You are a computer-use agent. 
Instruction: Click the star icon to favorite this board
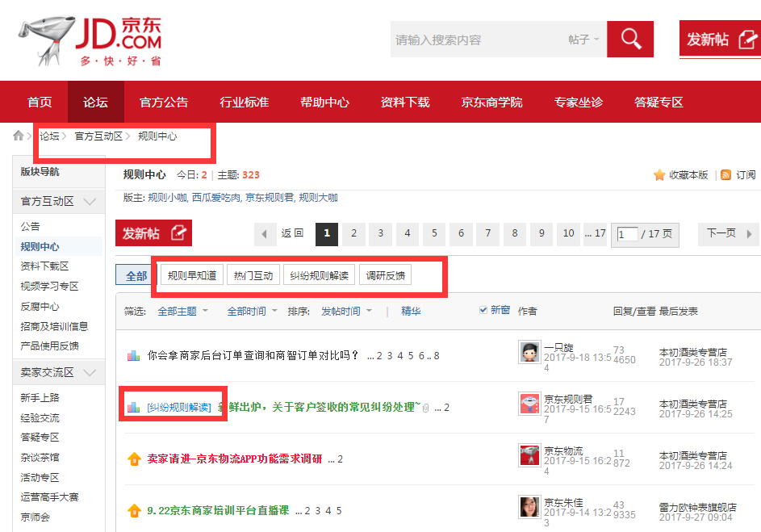click(659, 175)
